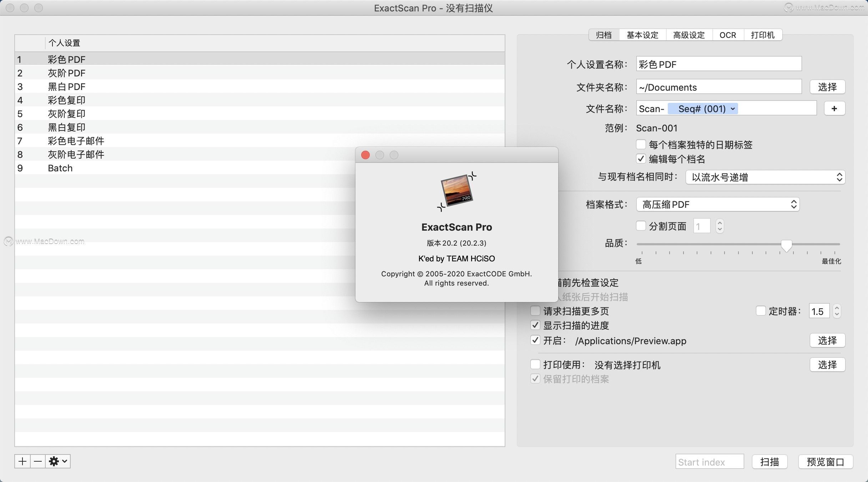Disable the 开启 Preview.app checkbox

tap(535, 340)
